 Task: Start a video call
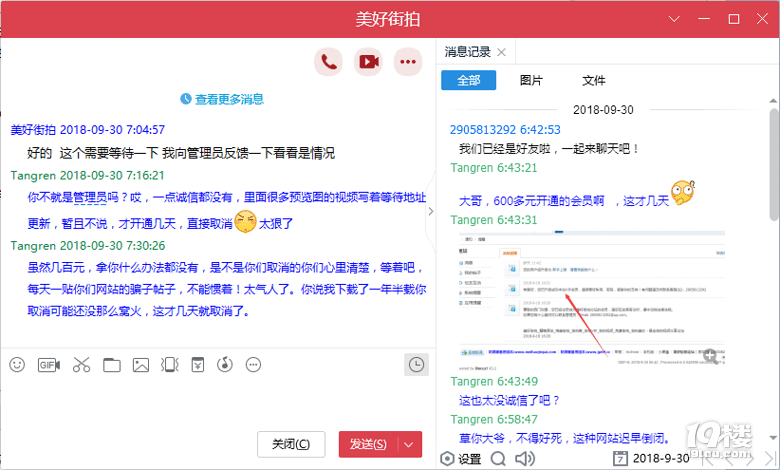point(368,62)
